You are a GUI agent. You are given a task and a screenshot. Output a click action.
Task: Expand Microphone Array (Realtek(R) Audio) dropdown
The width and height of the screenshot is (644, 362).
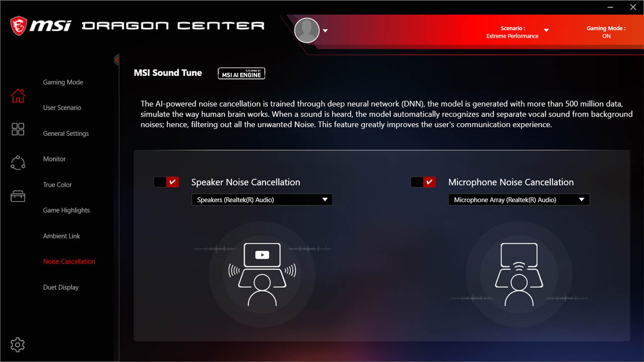point(519,200)
